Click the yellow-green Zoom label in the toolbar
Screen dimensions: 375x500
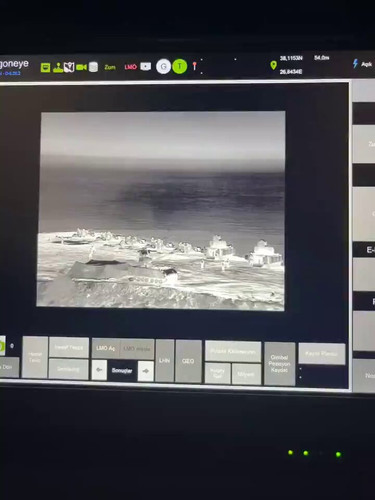point(110,67)
